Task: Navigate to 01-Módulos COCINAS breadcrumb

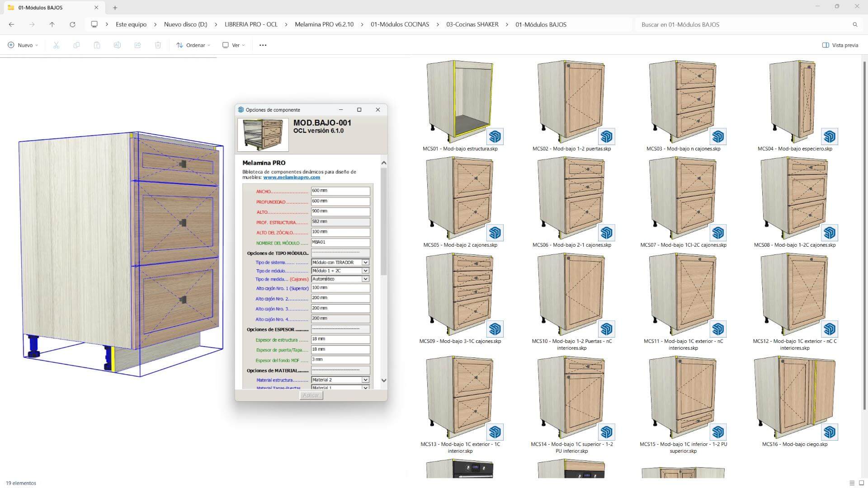Action: 400,24
